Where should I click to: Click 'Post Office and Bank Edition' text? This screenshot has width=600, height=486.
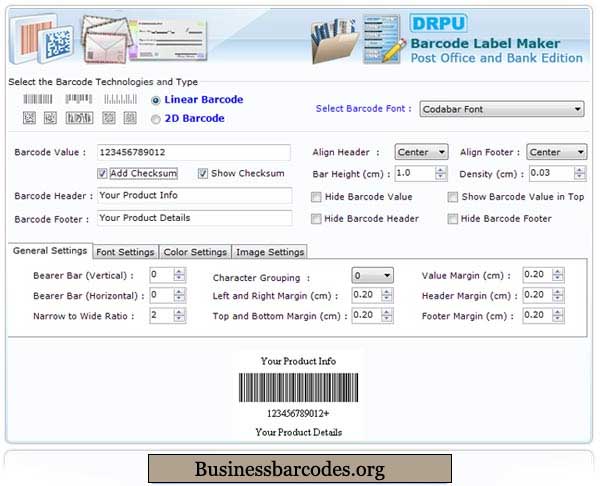click(496, 58)
